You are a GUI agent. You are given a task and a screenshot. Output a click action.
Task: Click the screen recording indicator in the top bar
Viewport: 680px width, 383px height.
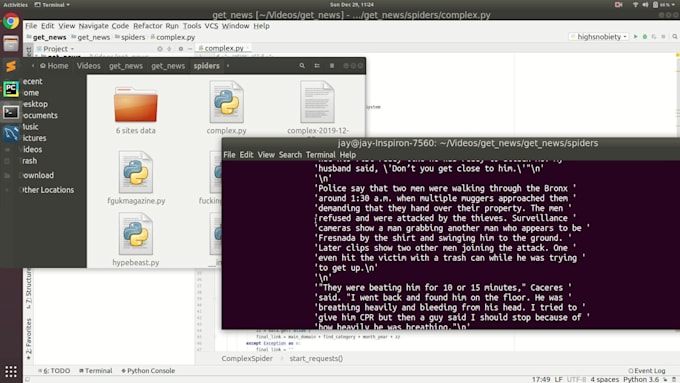click(x=618, y=5)
